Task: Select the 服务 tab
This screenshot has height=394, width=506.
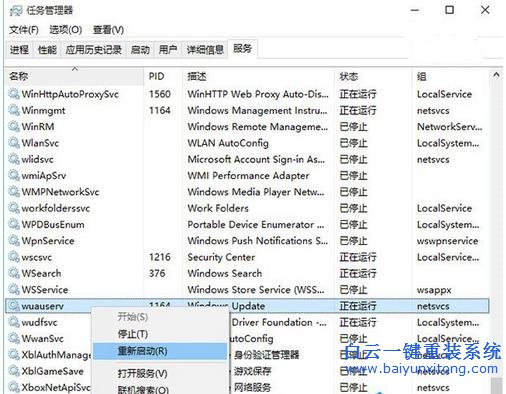Action: [x=242, y=49]
